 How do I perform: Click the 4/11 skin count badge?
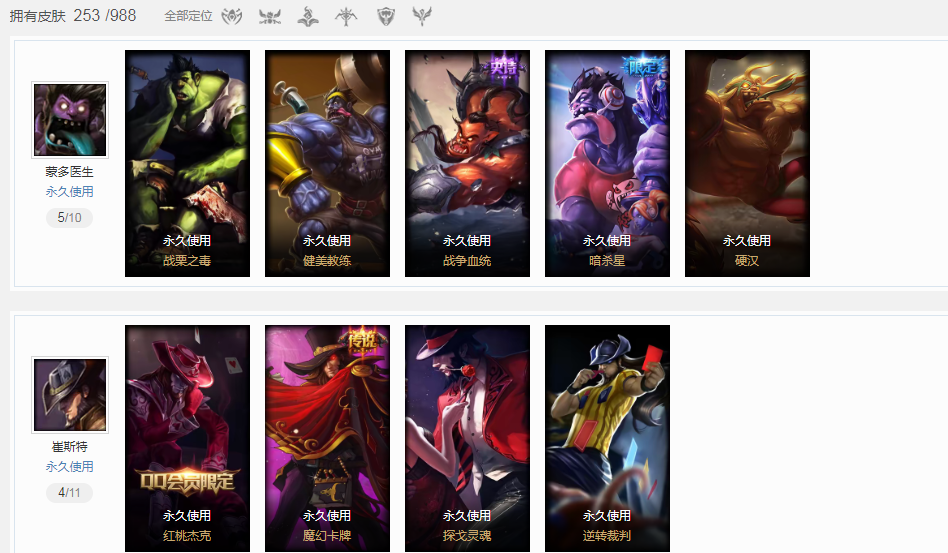tap(70, 493)
